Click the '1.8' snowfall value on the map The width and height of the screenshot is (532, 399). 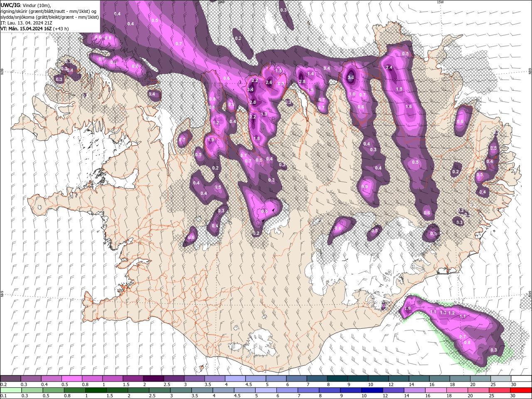click(x=256, y=138)
